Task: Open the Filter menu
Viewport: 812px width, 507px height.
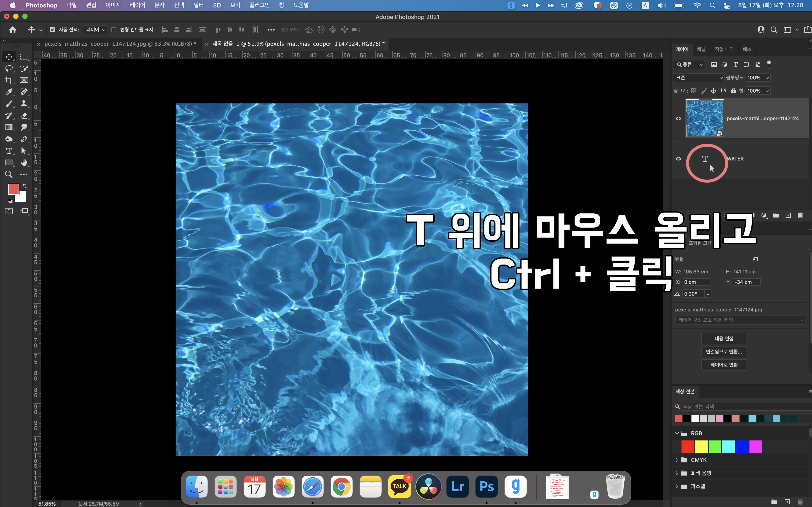Action: click(198, 5)
